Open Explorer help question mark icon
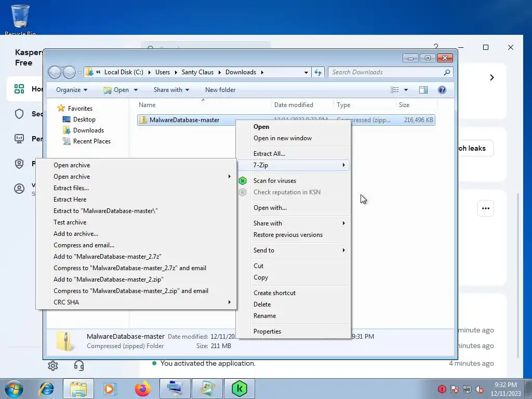 (x=442, y=90)
